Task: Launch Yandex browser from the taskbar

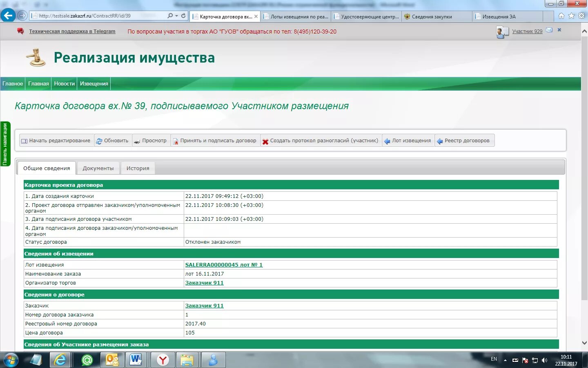Action: [163, 360]
